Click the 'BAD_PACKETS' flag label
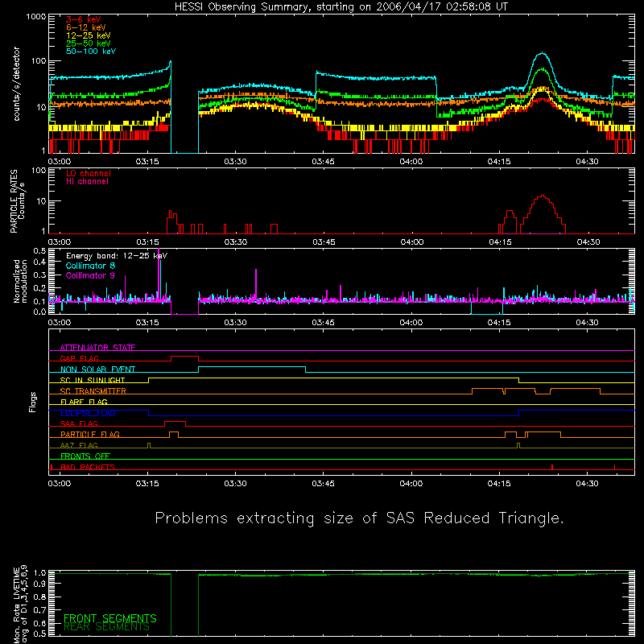 88,467
